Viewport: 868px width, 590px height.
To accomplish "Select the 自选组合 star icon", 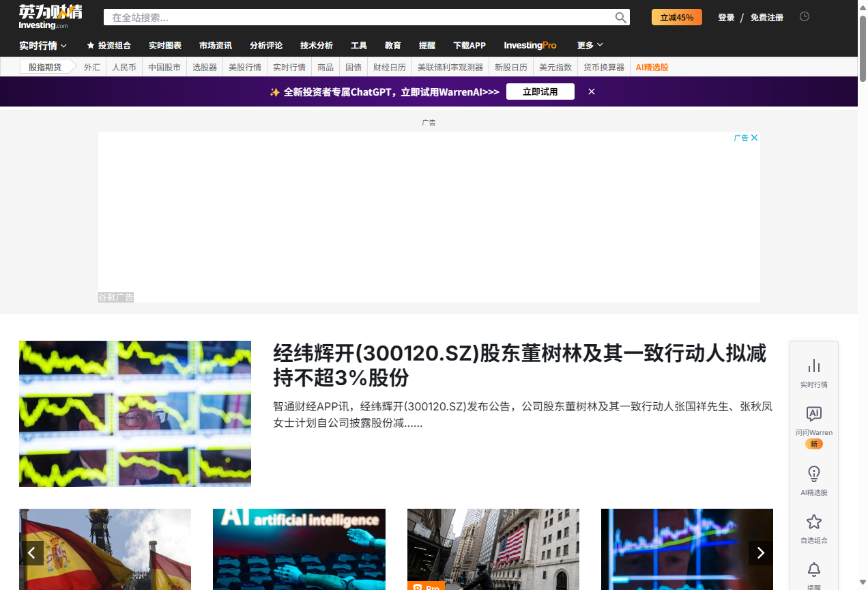I will click(813, 521).
